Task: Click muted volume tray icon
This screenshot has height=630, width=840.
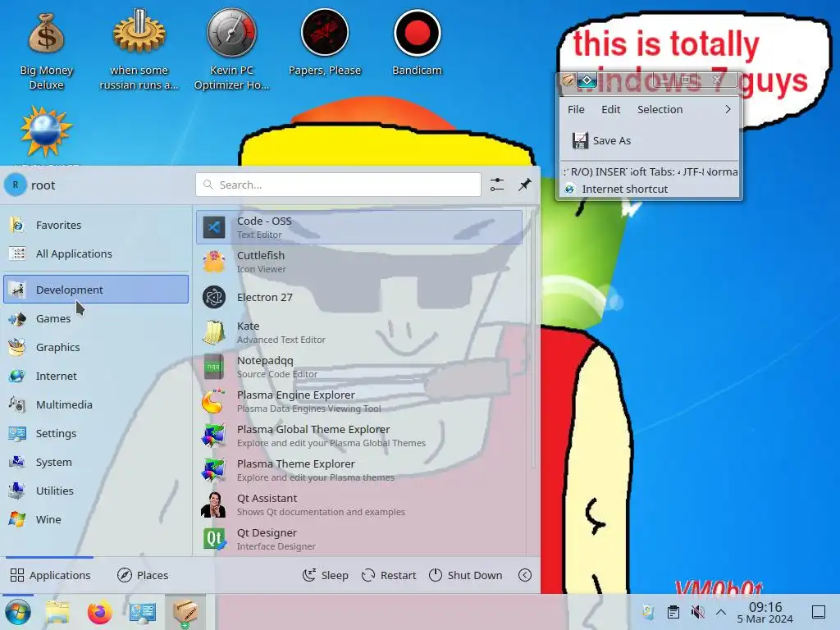Action: pyautogui.click(x=697, y=612)
